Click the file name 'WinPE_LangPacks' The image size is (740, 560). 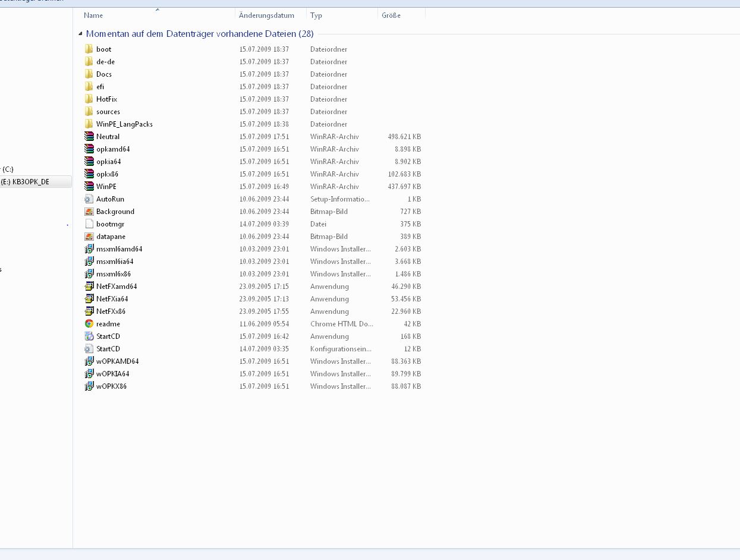pyautogui.click(x=124, y=124)
